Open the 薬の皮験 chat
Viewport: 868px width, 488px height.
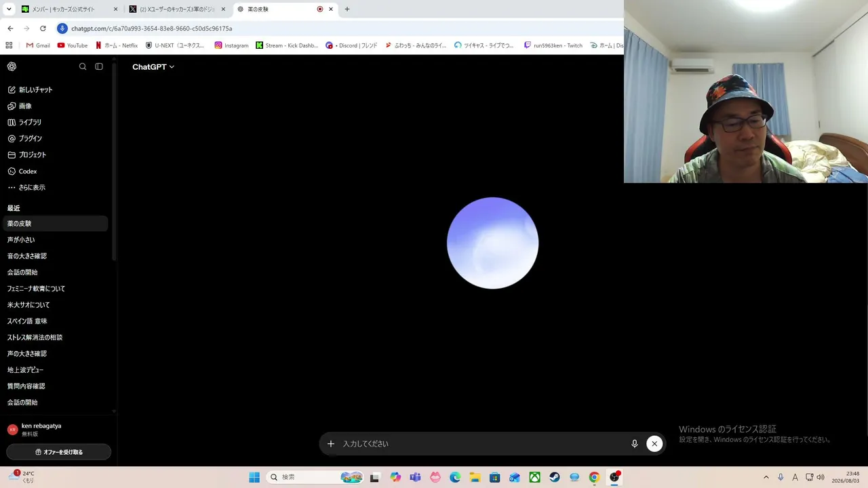coord(56,224)
